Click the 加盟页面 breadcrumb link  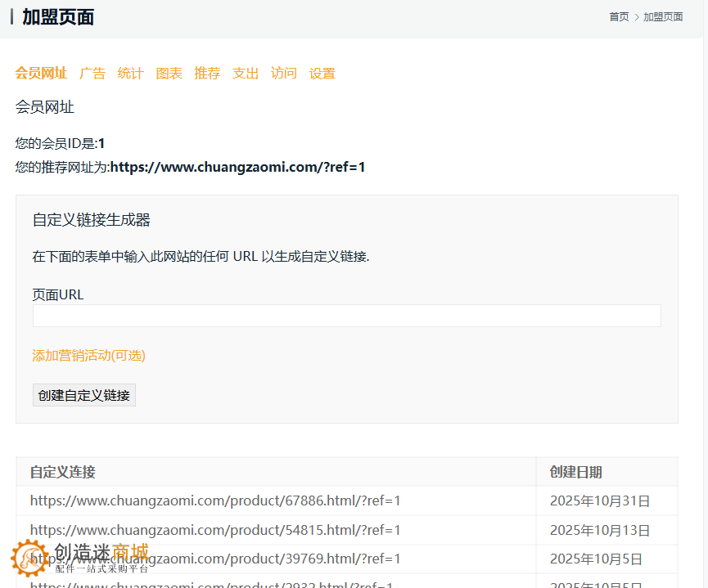tap(663, 16)
